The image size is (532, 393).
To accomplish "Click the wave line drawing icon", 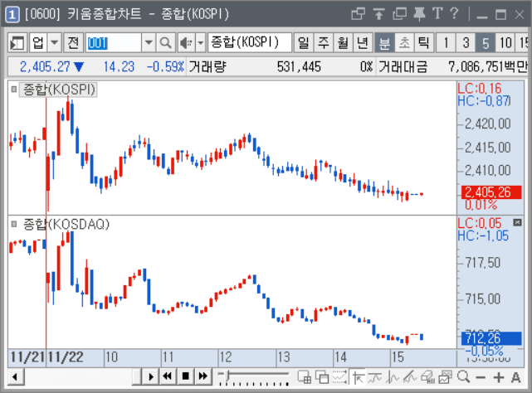I will 393,377.
